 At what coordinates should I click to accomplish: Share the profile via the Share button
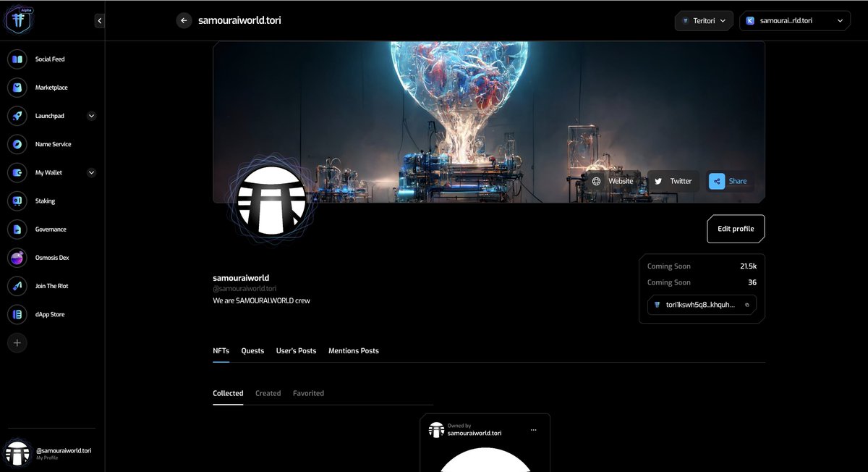(729, 181)
